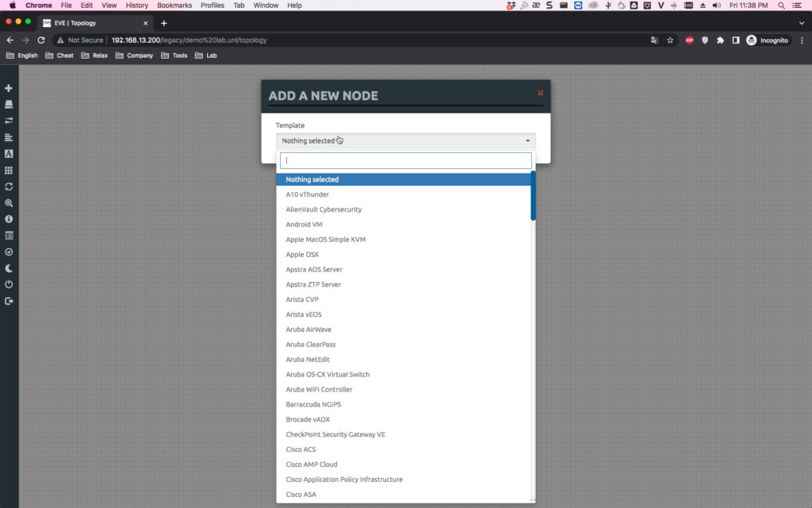This screenshot has width=812, height=508.
Task: Open macOS Spotlight search icon
Action: (x=781, y=6)
